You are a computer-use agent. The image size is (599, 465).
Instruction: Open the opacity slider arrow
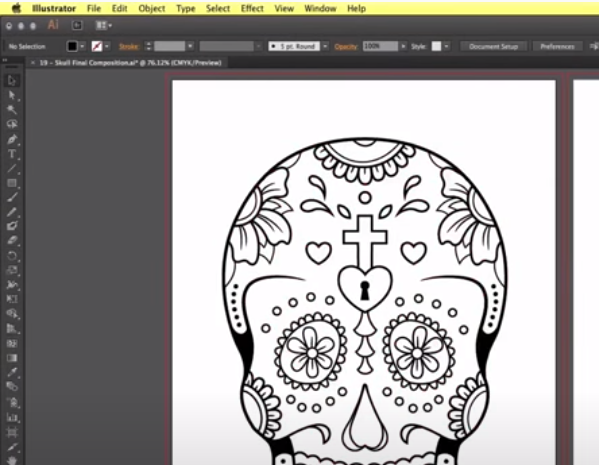tap(403, 47)
